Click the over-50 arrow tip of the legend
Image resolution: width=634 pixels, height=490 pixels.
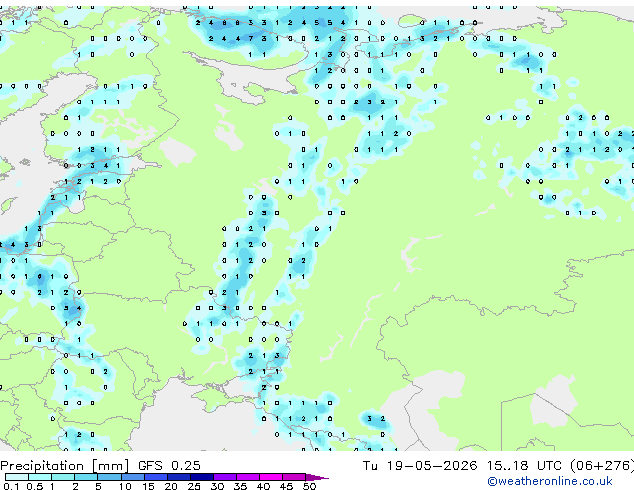[317, 477]
